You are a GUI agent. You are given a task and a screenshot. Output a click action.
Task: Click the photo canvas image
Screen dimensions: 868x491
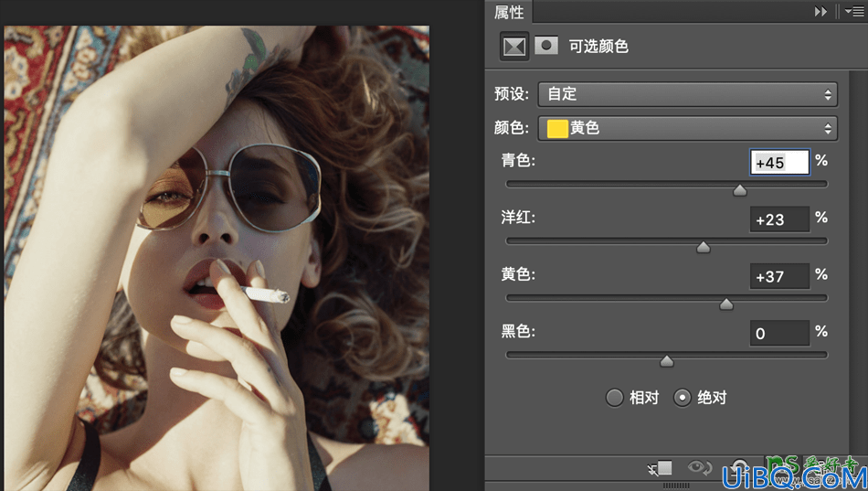[x=217, y=258]
